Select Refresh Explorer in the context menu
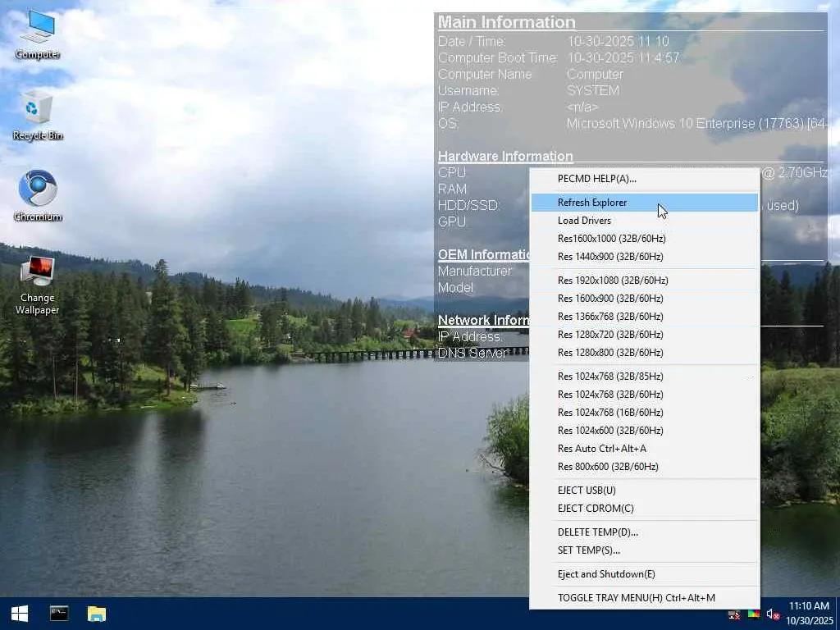Viewport: 840px width, 630px height. [x=645, y=203]
